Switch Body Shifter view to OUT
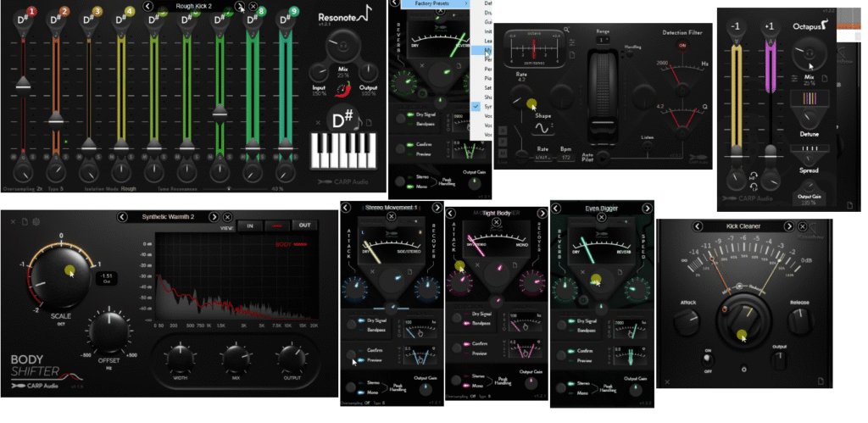 click(305, 225)
